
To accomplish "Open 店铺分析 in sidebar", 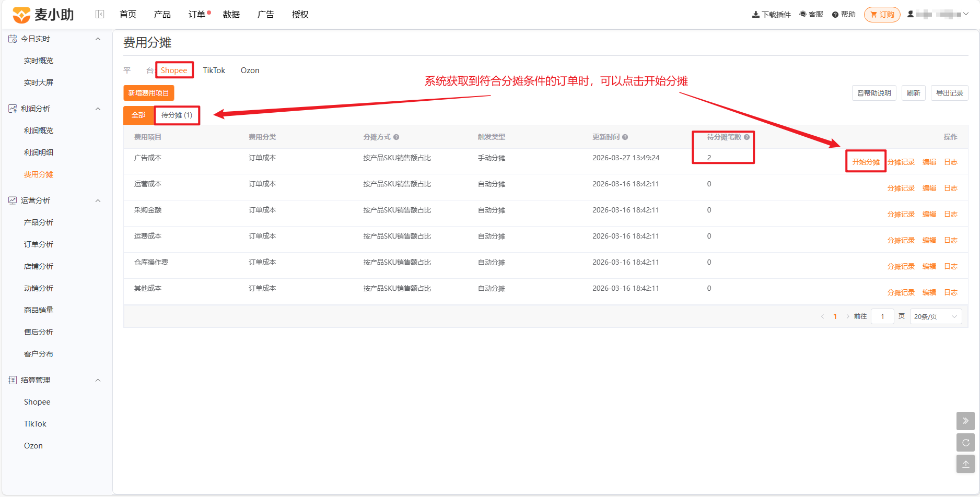I will tap(39, 266).
